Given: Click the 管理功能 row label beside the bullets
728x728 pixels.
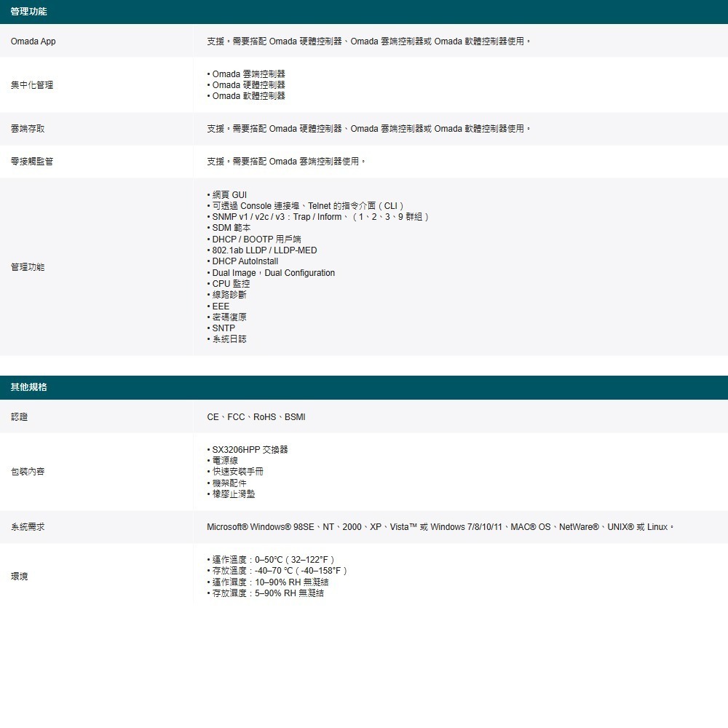Looking at the screenshot, I should pyautogui.click(x=28, y=267).
